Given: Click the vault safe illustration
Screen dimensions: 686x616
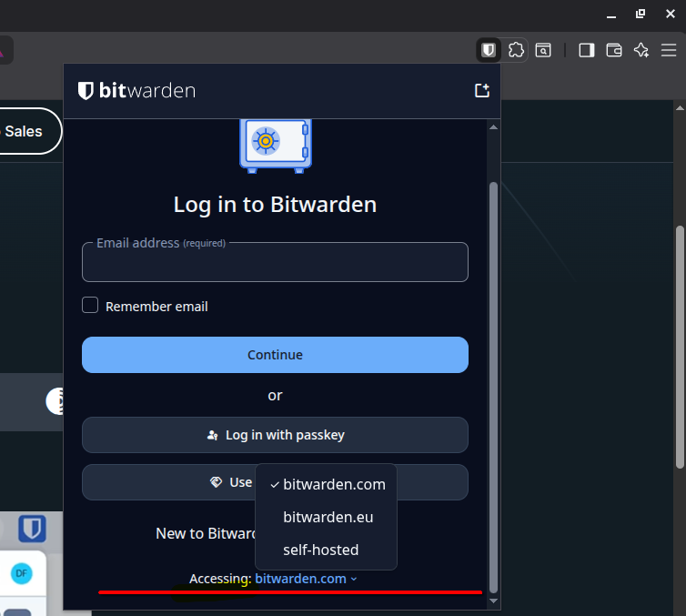Looking at the screenshot, I should pos(275,146).
